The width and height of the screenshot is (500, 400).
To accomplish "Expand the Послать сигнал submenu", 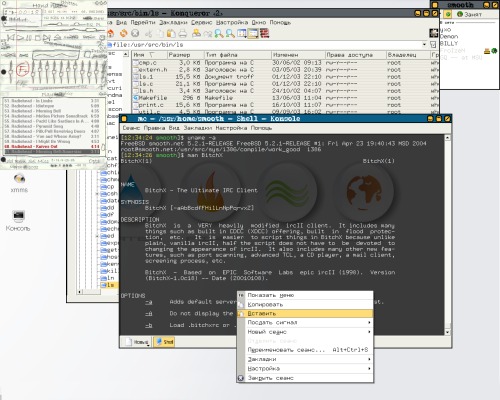I will pos(305,322).
